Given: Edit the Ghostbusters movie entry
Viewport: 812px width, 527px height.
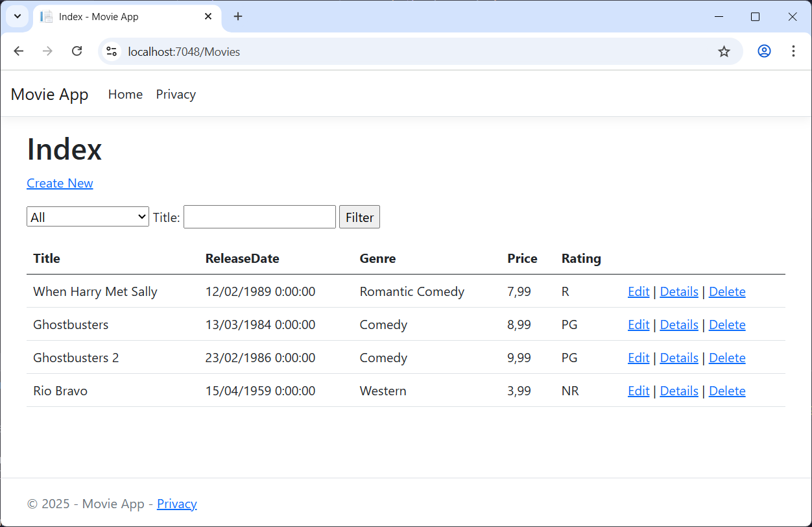Looking at the screenshot, I should coord(638,325).
